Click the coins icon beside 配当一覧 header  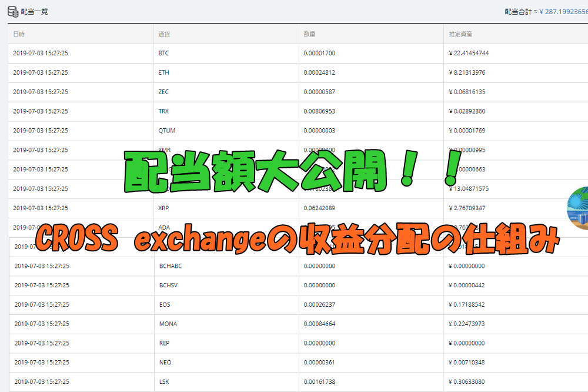pyautogui.click(x=12, y=11)
